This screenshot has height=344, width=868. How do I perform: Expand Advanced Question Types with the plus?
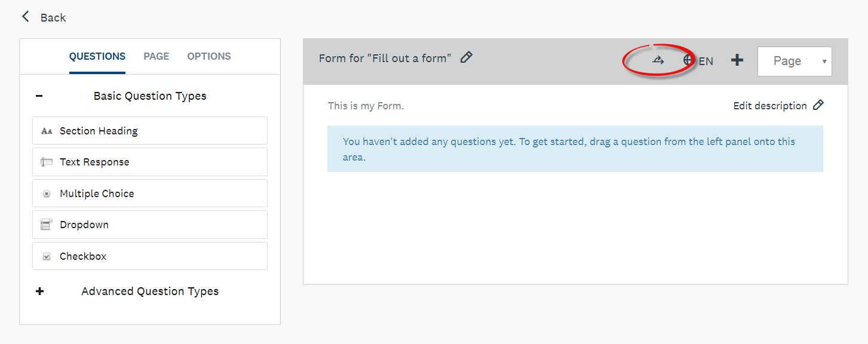tap(39, 291)
